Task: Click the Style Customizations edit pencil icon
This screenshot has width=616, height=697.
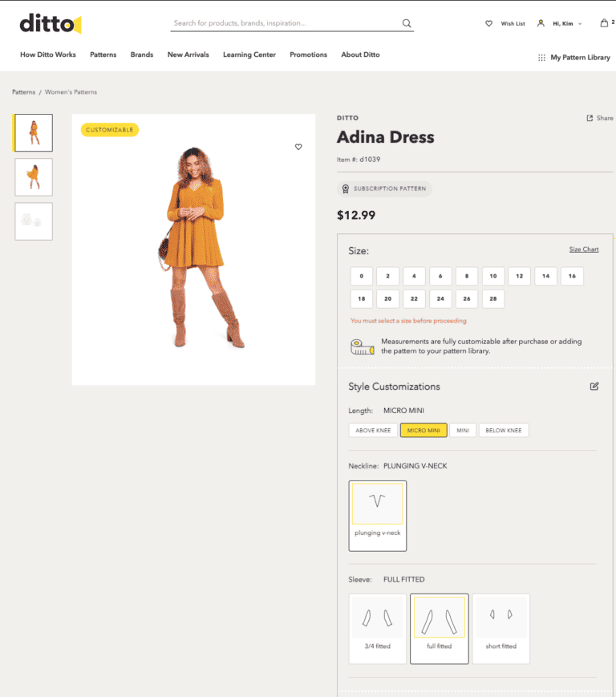Action: tap(594, 386)
